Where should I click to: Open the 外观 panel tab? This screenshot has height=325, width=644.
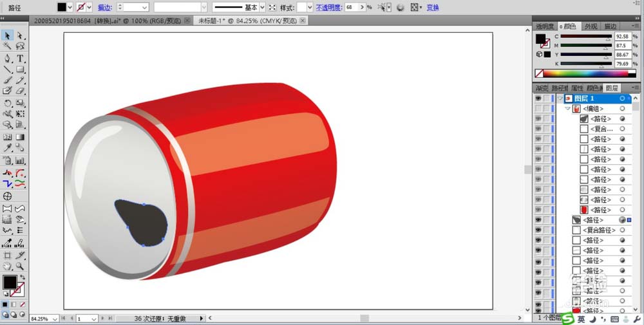(591, 26)
